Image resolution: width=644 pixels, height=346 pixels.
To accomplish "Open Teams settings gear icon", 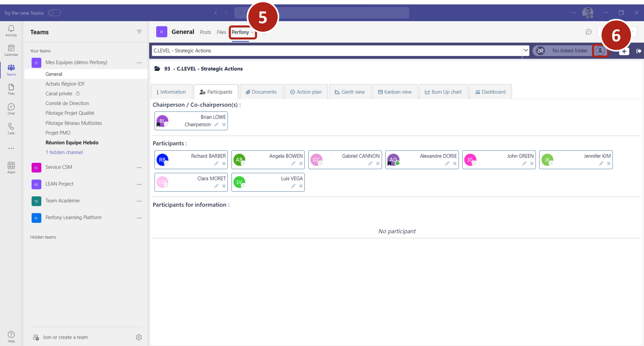I will pos(139,337).
